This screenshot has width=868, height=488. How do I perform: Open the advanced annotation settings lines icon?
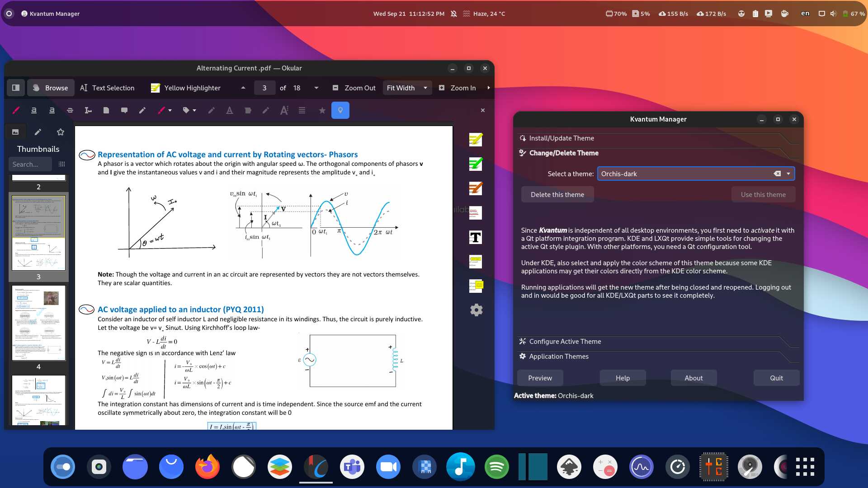point(302,110)
